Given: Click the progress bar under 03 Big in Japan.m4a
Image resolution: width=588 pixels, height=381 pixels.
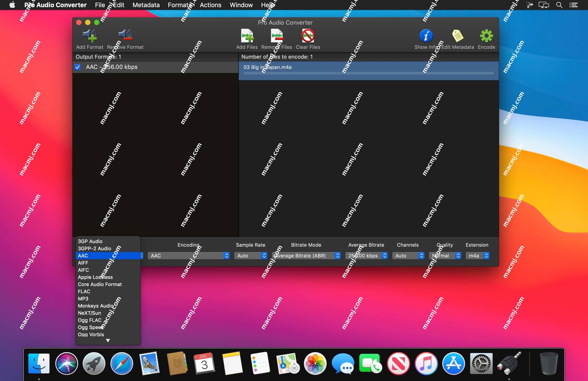Looking at the screenshot, I should pyautogui.click(x=369, y=73).
